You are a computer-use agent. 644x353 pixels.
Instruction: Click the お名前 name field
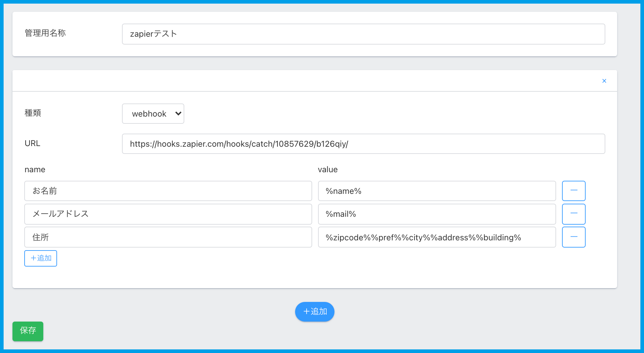(168, 191)
